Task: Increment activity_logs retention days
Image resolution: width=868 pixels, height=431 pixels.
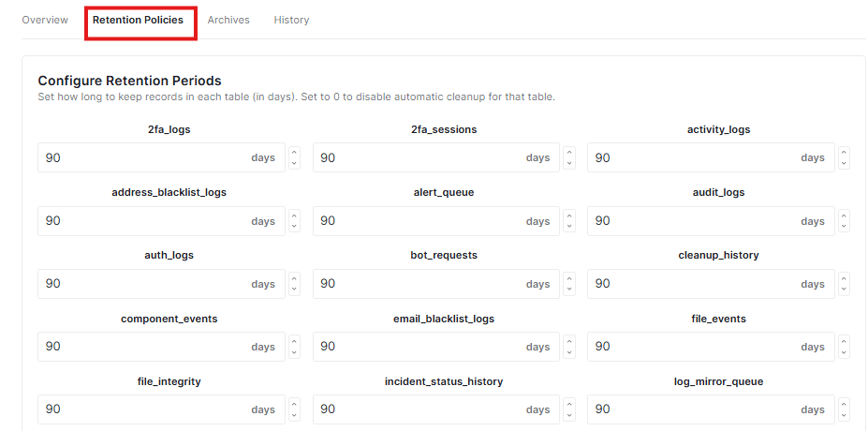Action: tap(844, 153)
